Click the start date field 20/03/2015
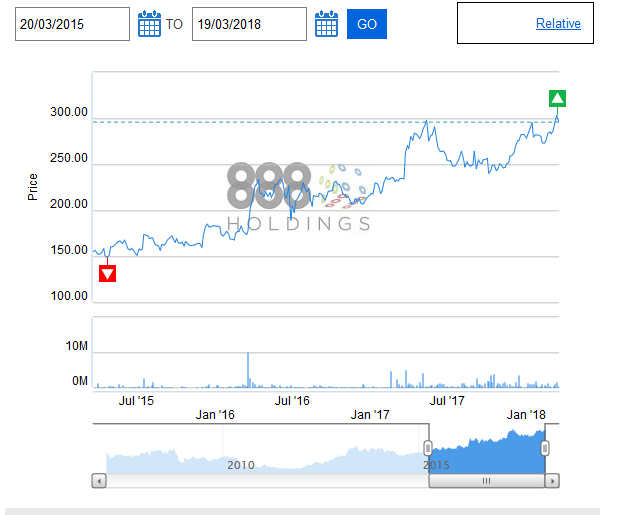This screenshot has height=515, width=632. (x=72, y=24)
